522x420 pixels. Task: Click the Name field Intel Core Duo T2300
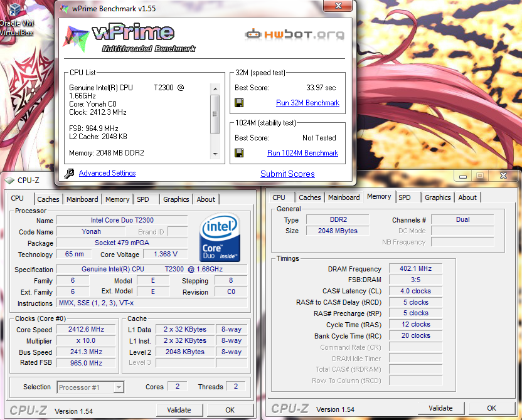click(122, 220)
